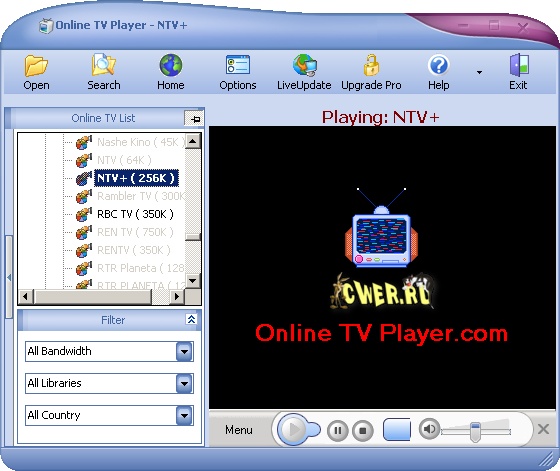Collapse the left sidebar with the arrow handle
The image size is (560, 471).
click(x=9, y=277)
